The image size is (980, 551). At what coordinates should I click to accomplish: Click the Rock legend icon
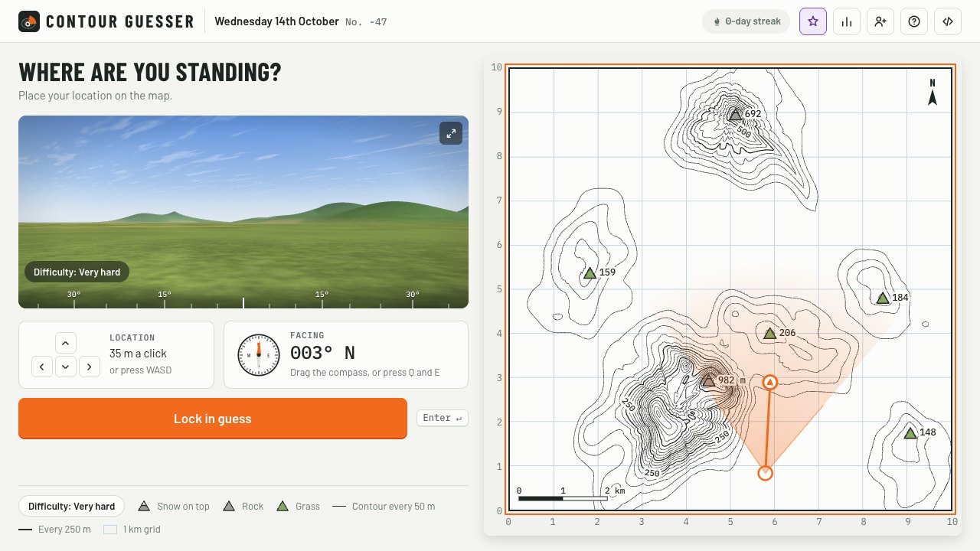coord(228,506)
